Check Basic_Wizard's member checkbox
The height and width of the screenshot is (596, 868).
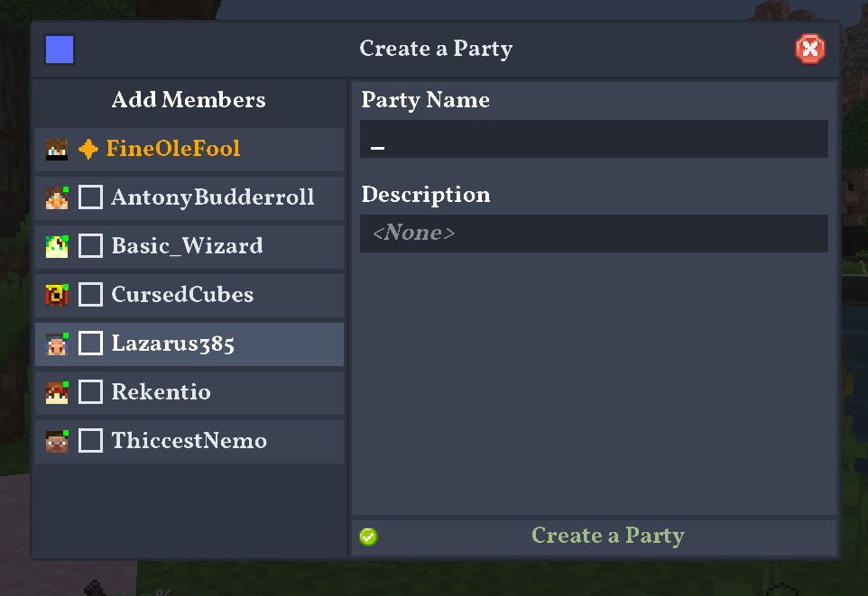coord(90,246)
